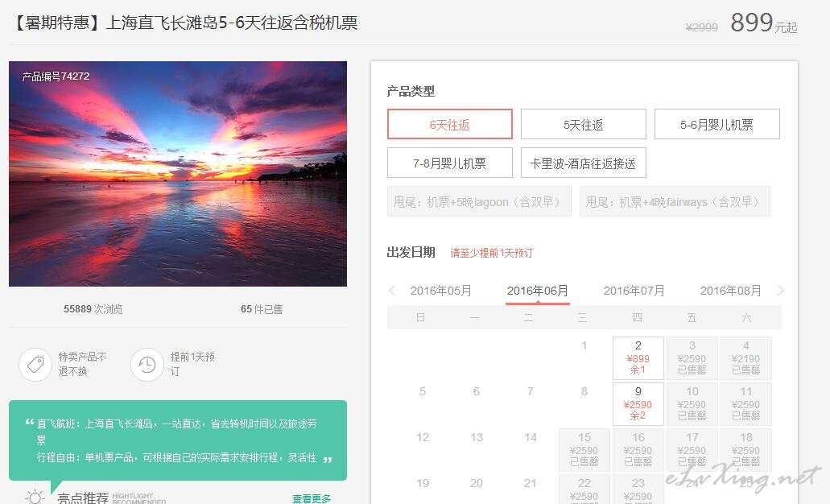Click the 出发日期 section heading
Viewport: 830px width, 504px height.
point(411,253)
